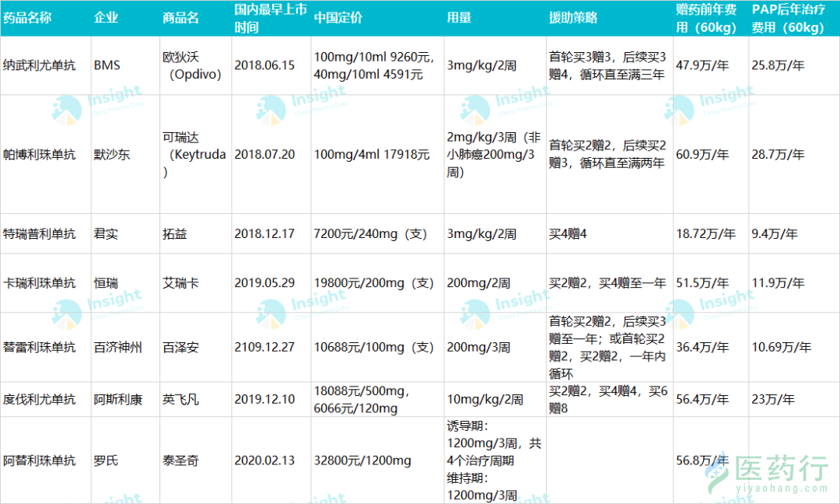Viewport: 840px width, 504px height.
Task: Select strategy '买2赠2，买4赠4，买6赠8'
Action: pos(608,400)
